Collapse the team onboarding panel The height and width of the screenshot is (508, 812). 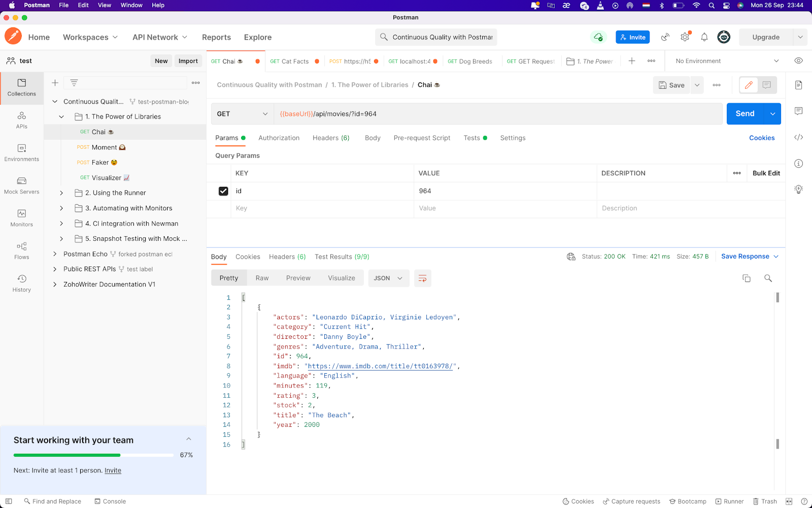[x=189, y=439]
